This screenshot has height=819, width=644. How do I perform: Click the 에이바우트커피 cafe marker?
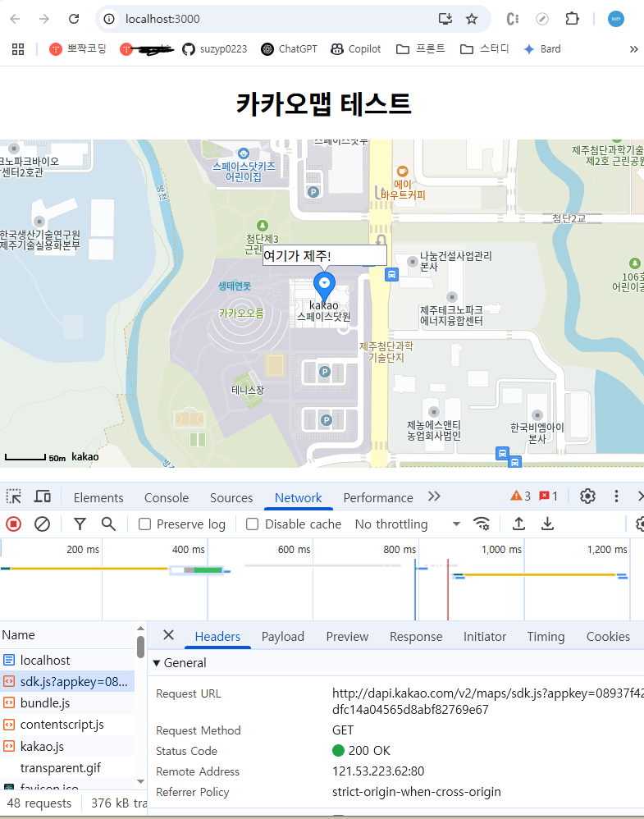(x=402, y=172)
